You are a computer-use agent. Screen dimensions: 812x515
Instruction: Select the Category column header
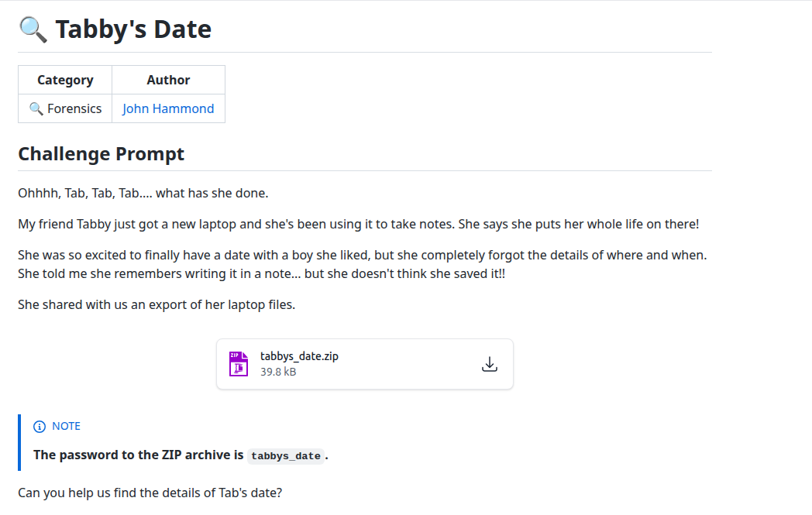(x=64, y=79)
